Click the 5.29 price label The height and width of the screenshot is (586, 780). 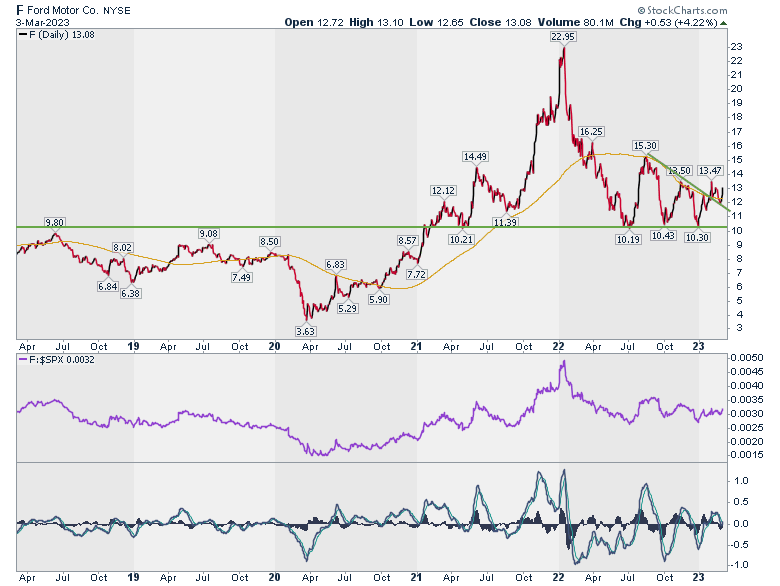(x=347, y=308)
